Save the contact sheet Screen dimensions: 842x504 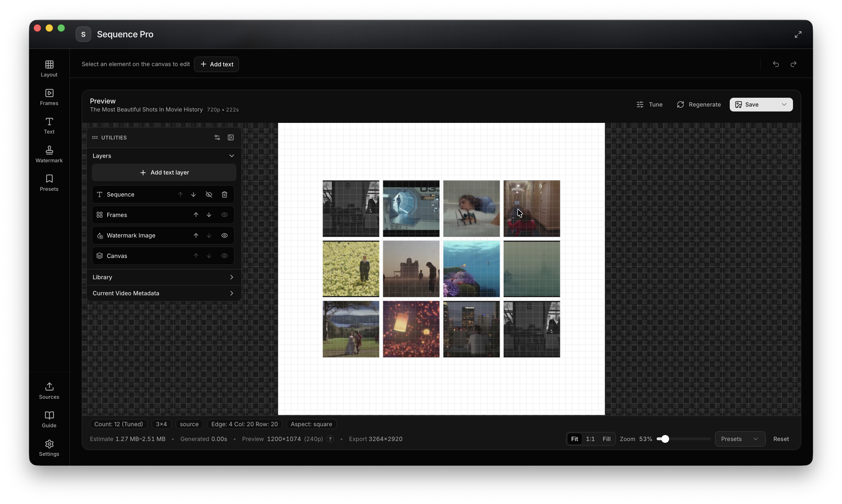[x=751, y=104]
